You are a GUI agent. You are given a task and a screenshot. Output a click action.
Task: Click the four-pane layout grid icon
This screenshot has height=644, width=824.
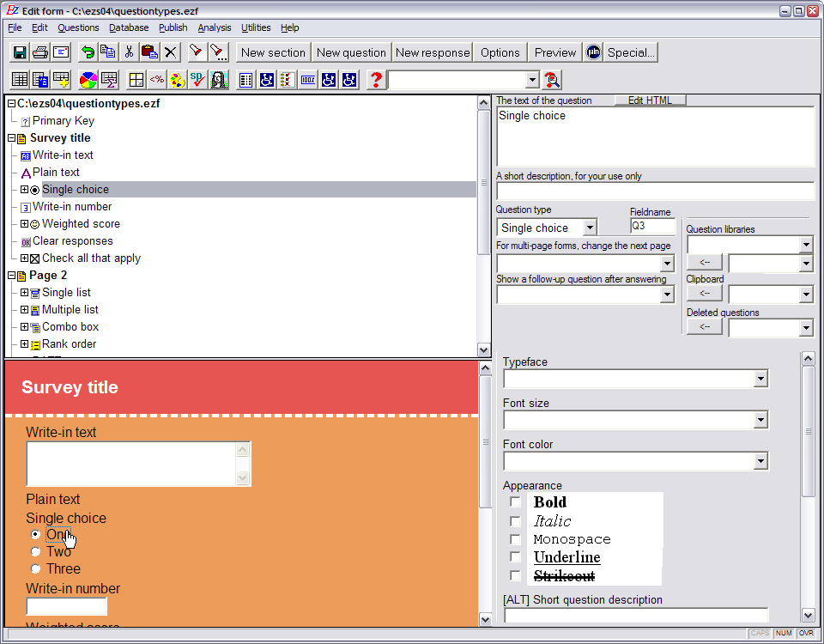(x=136, y=80)
